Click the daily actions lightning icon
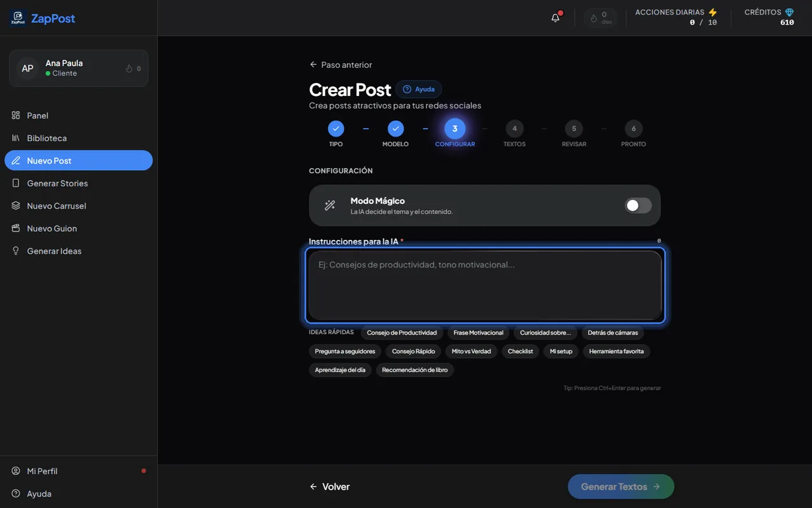The width and height of the screenshot is (812, 508). point(712,13)
